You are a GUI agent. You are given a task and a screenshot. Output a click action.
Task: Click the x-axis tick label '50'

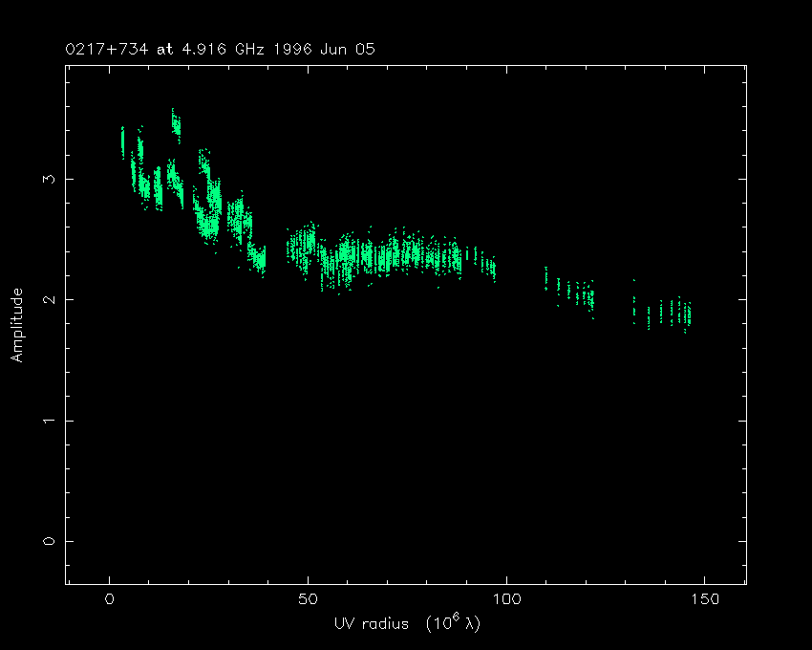tap(308, 599)
